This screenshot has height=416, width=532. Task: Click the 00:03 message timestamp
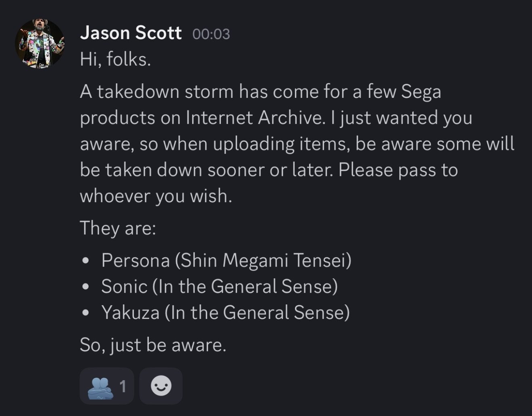pyautogui.click(x=211, y=34)
